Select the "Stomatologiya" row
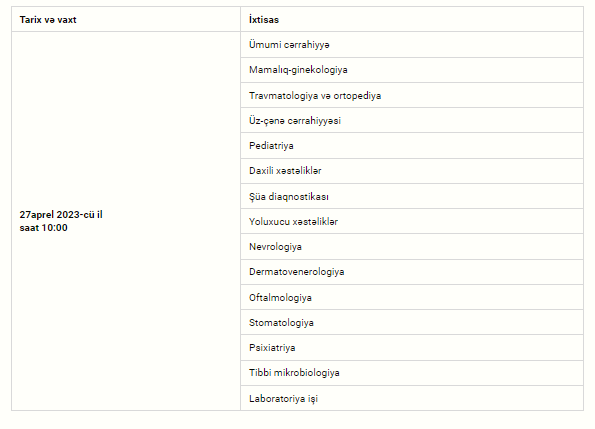595x429 pixels. click(x=412, y=322)
